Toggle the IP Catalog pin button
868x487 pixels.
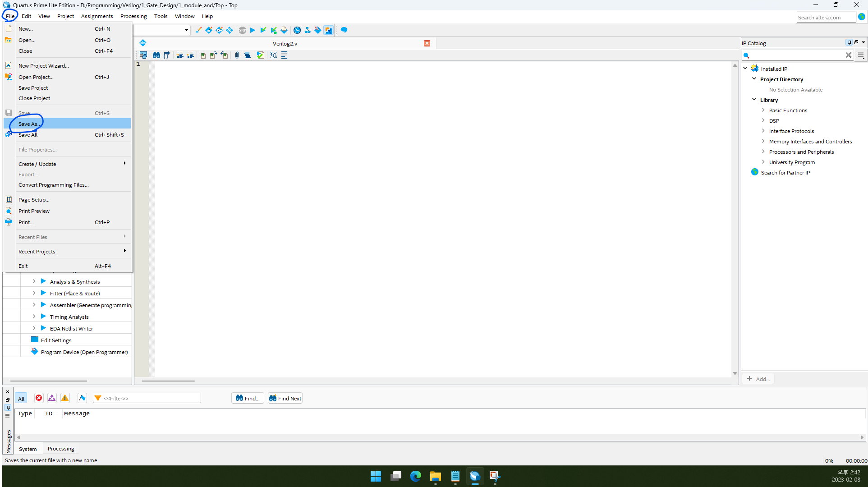point(849,42)
